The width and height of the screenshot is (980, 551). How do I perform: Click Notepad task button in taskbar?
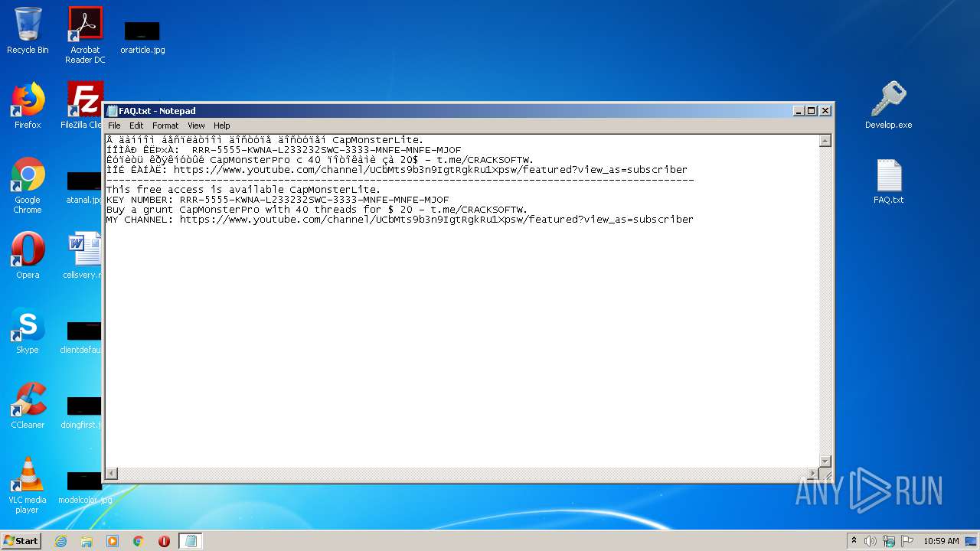[191, 541]
